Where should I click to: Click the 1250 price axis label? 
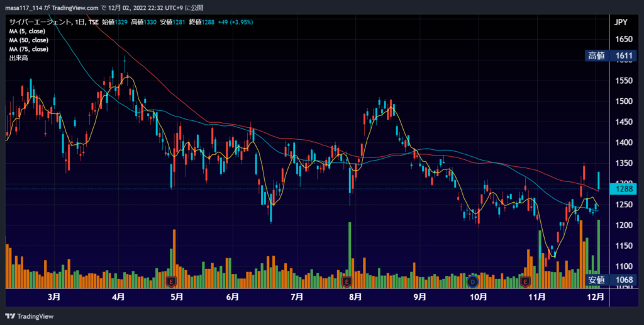pyautogui.click(x=624, y=205)
